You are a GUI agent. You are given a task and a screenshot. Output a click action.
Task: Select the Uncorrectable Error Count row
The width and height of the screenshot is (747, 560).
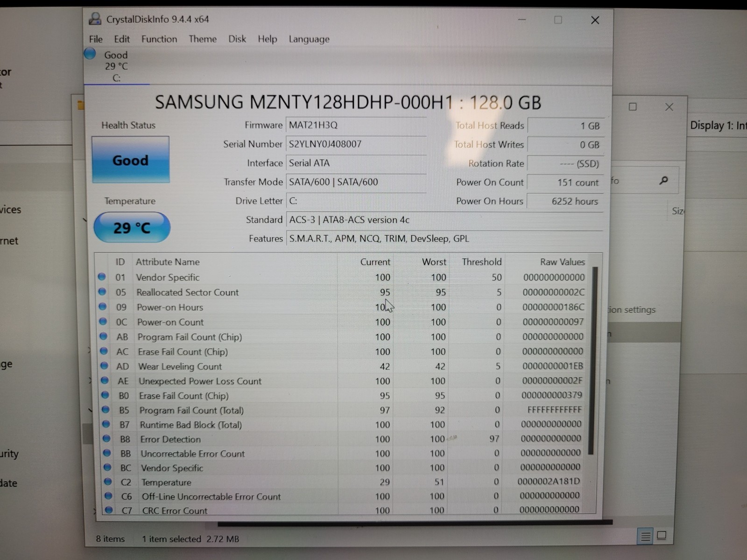tap(342, 454)
